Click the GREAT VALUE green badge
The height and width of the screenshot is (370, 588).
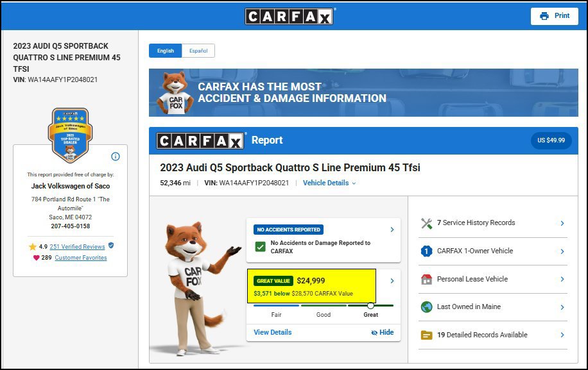coord(273,281)
